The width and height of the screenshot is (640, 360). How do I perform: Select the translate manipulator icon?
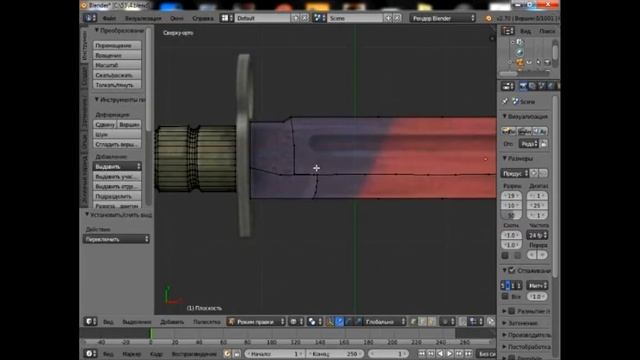pyautogui.click(x=340, y=322)
